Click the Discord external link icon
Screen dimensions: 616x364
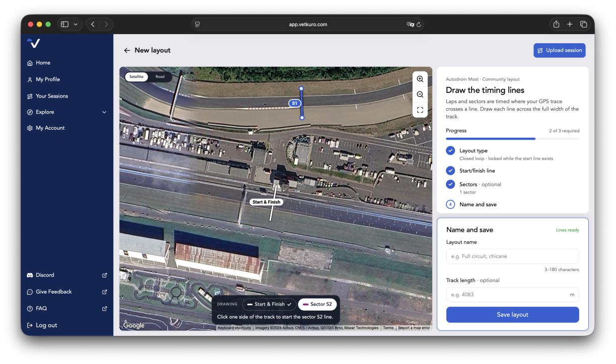105,275
